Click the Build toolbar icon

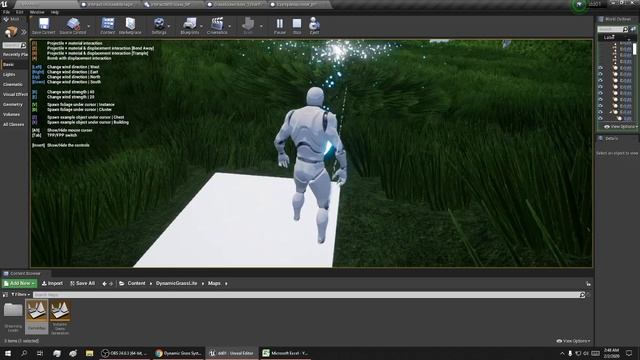(x=248, y=26)
